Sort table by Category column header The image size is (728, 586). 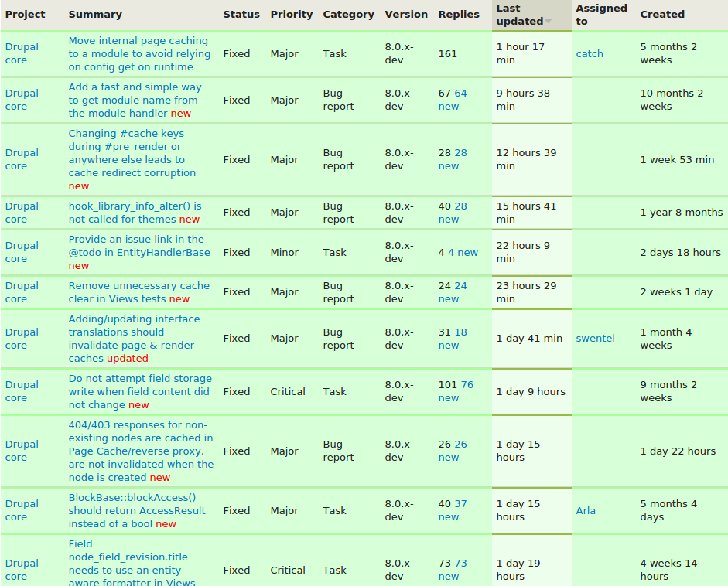pos(349,15)
